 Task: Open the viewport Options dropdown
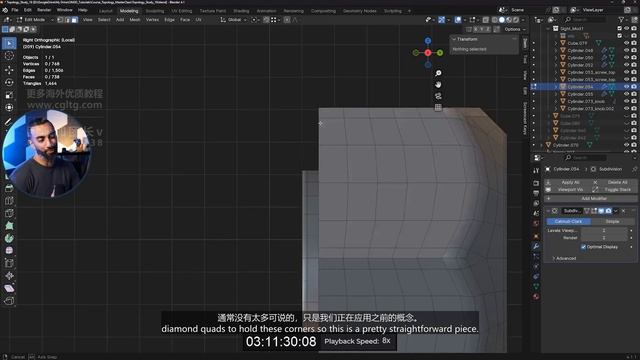click(x=515, y=29)
